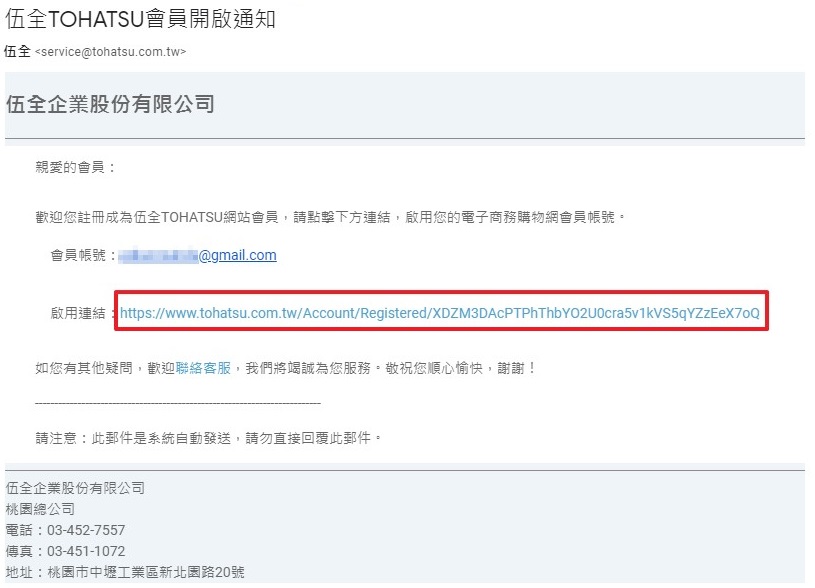Click the footer company name 伍全企業股份有限公司
Screen dimensions: 815x588
click(x=75, y=488)
